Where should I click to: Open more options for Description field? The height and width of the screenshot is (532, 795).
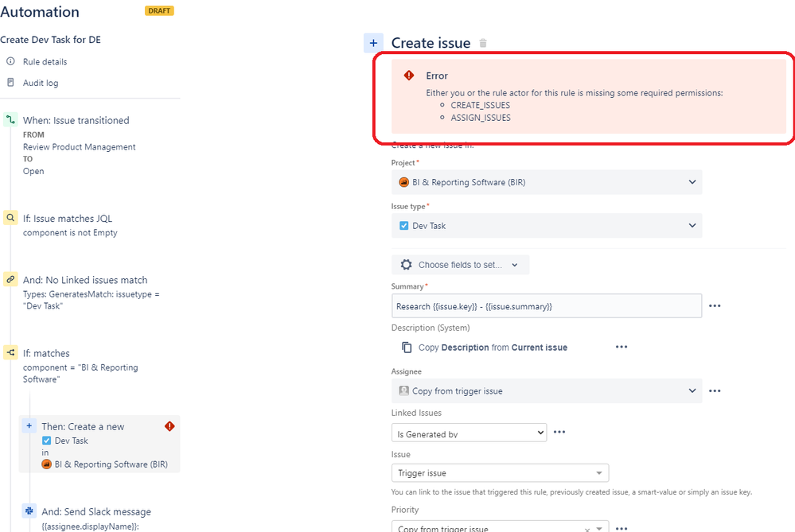[621, 347]
